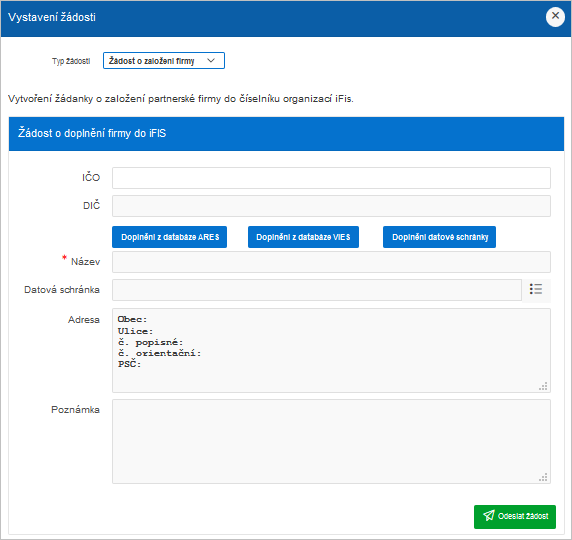This screenshot has width=572, height=540.
Task: Select the required Název field
Action: click(331, 262)
